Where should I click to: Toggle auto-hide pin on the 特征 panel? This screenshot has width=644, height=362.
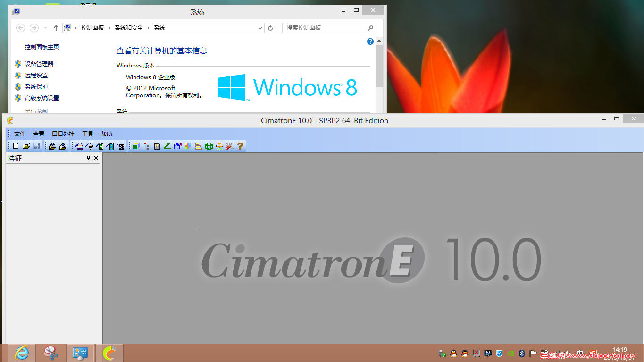(x=88, y=158)
